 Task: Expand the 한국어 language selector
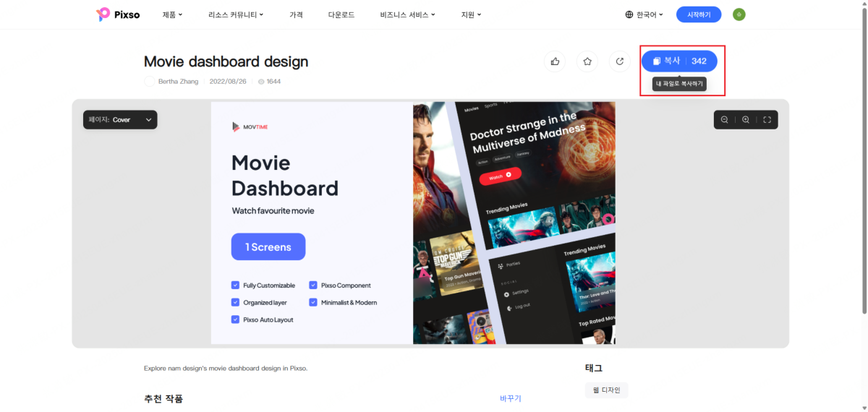point(644,14)
